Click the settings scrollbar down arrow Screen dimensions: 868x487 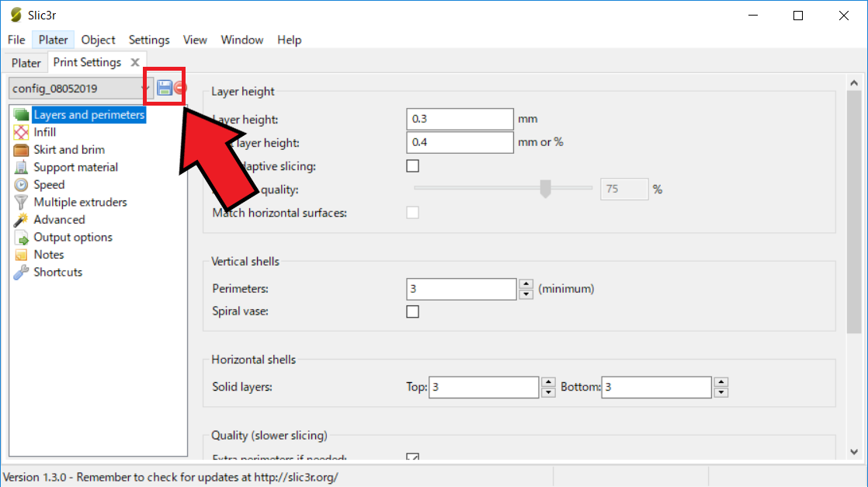pos(854,452)
